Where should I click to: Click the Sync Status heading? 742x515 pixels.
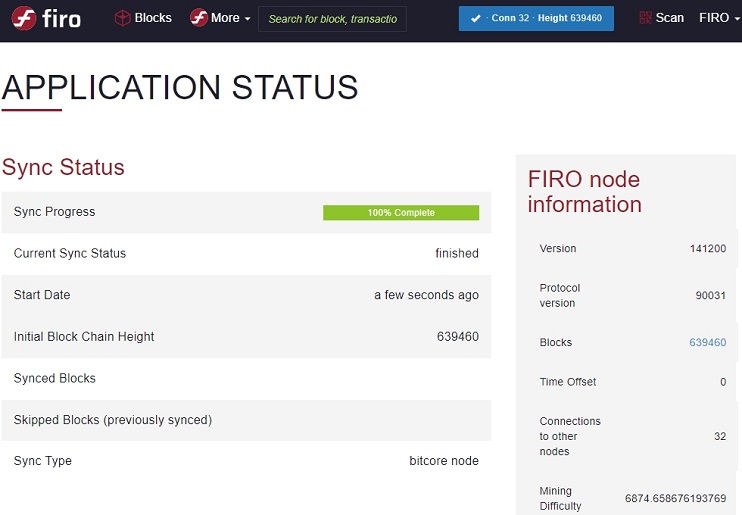pyautogui.click(x=63, y=167)
